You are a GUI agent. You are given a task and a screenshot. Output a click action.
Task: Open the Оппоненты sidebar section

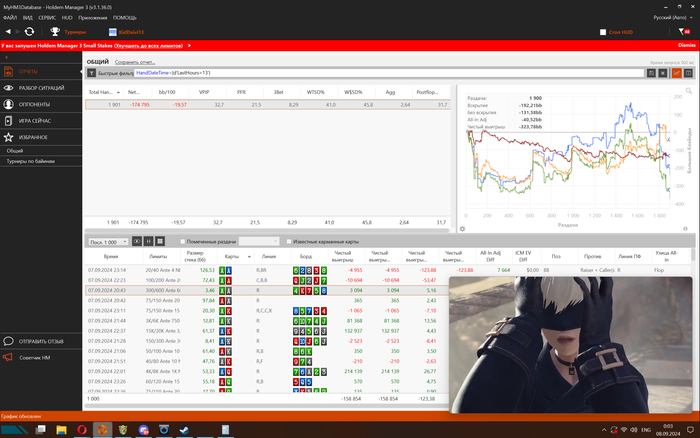41,104
